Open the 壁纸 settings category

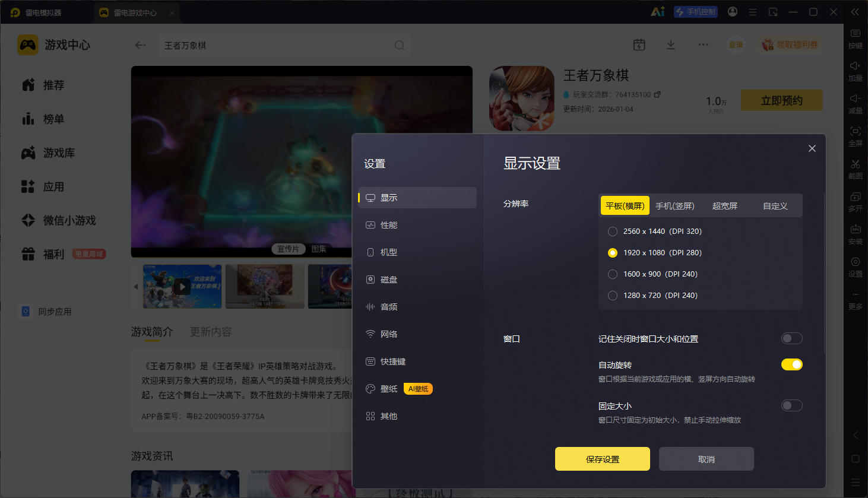click(417, 389)
